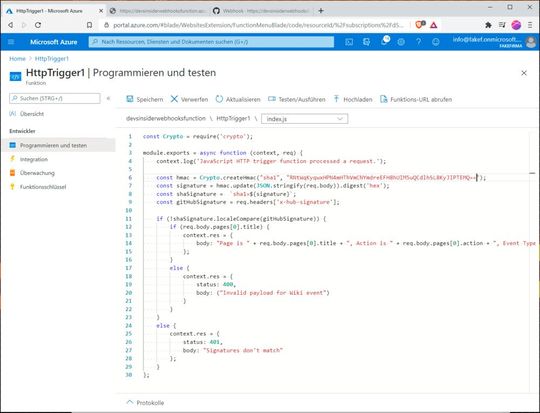Reload the page with browser refresh
Screen dimensions: 540x413
[38, 25]
